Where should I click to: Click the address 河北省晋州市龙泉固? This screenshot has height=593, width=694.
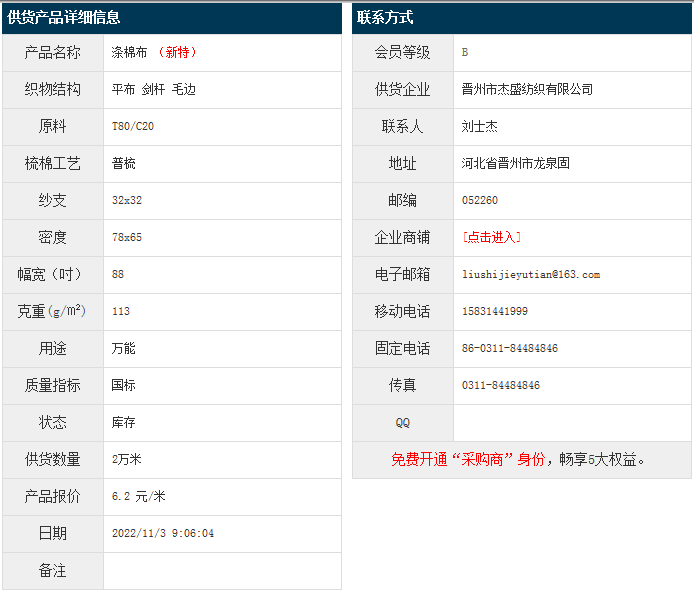pyautogui.click(x=515, y=163)
